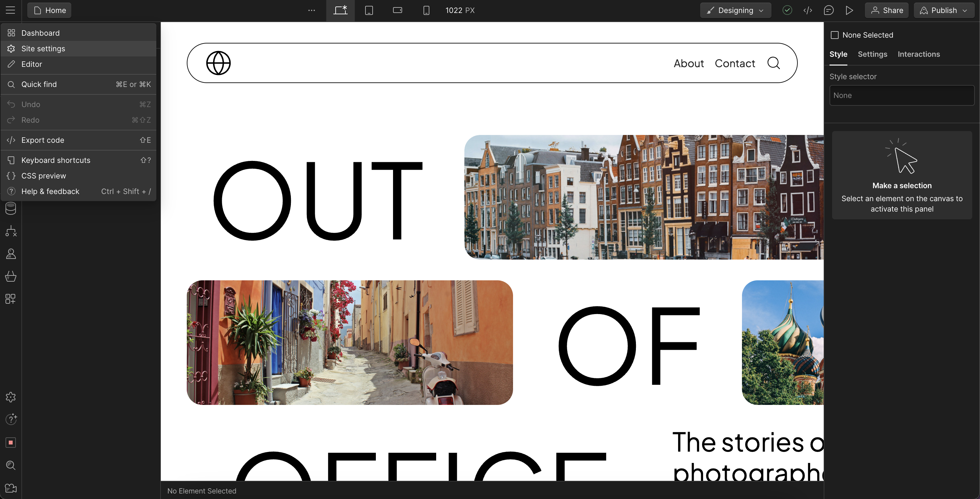Image resolution: width=980 pixels, height=499 pixels.
Task: Select Quick find menu entry
Action: pos(78,84)
